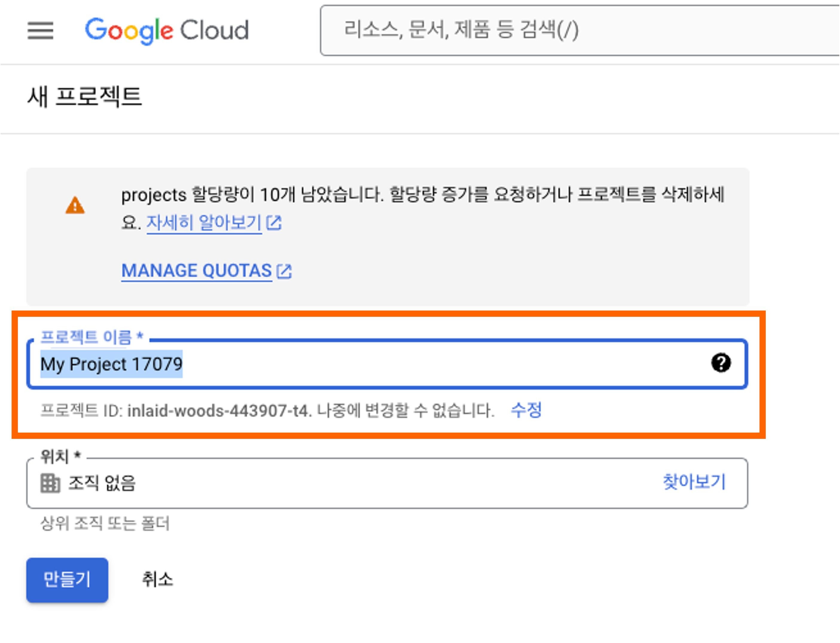Click external-link icon beside MANAGE QUOTAS
The height and width of the screenshot is (643, 840).
click(x=284, y=271)
